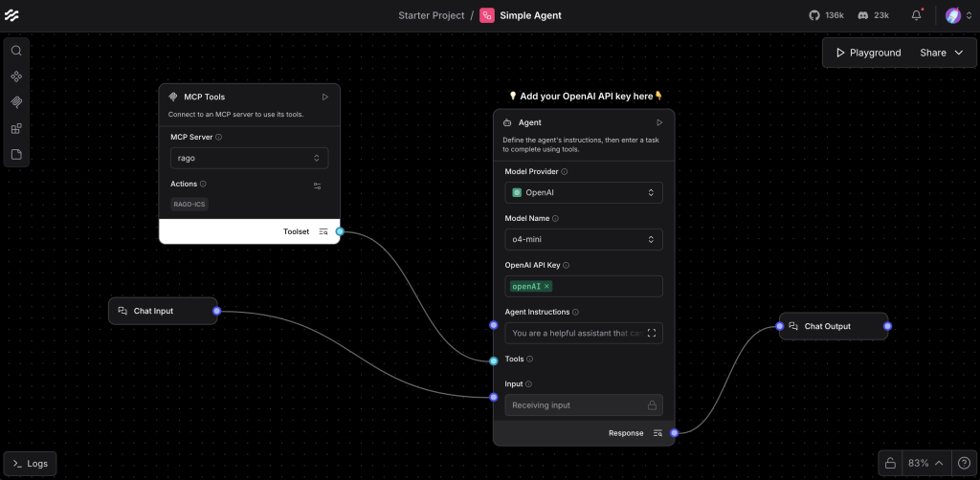This screenshot has height=480, width=980.
Task: Open the notifications bell icon
Action: coord(916,15)
